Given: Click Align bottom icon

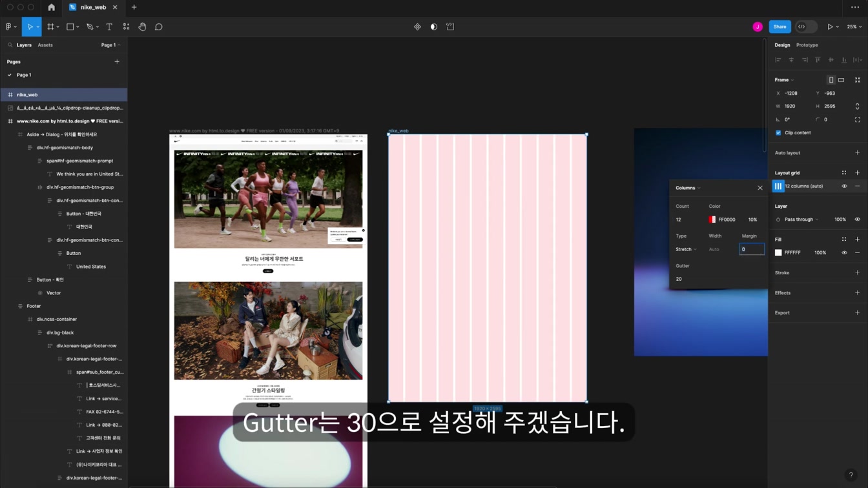Looking at the screenshot, I should click(844, 60).
